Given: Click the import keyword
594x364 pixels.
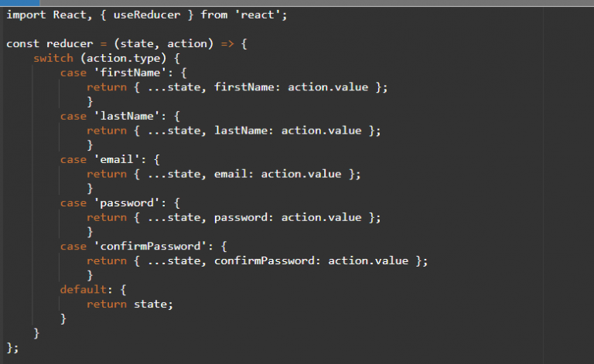Looking at the screenshot, I should [26, 15].
